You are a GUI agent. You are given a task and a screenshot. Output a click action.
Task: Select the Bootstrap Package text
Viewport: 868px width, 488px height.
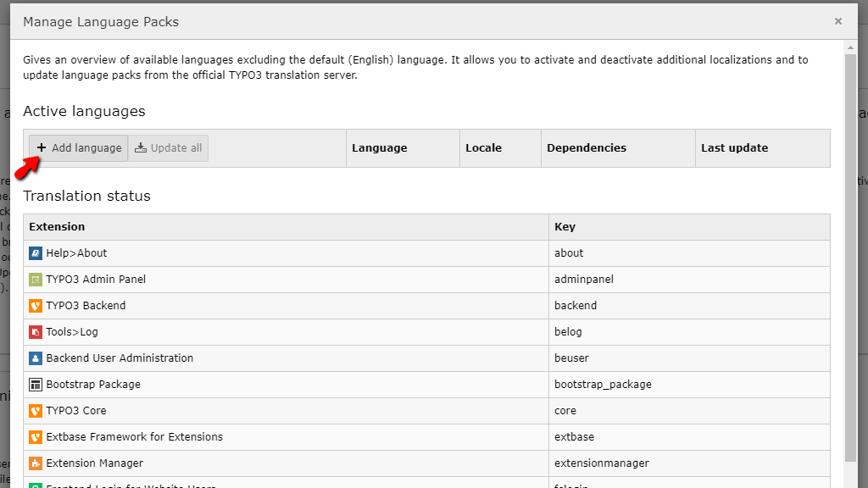[93, 385]
